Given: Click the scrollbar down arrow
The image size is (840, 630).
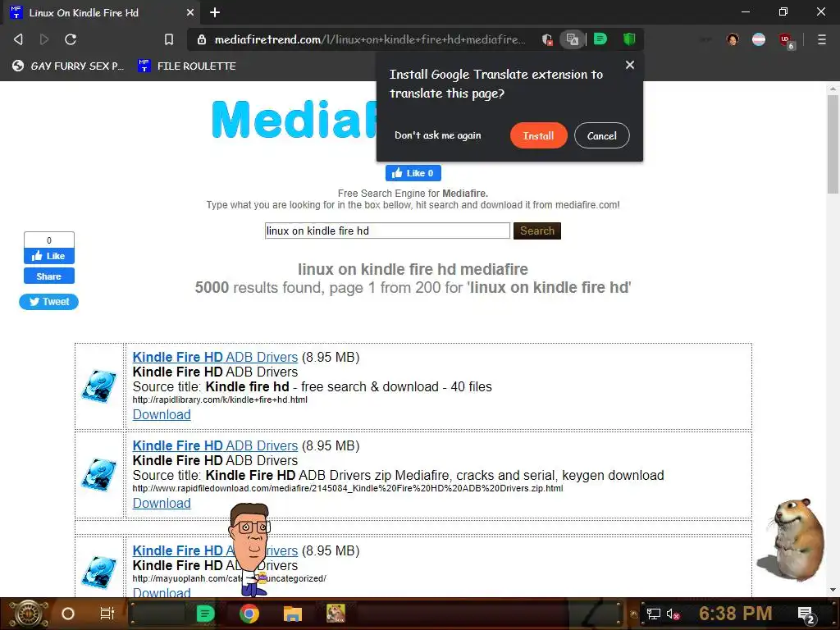Looking at the screenshot, I should pos(833,590).
